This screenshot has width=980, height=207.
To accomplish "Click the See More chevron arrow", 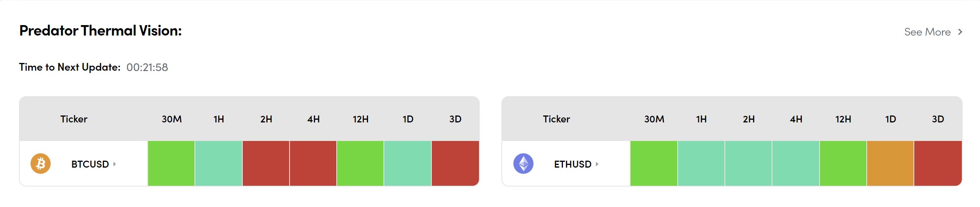I will (960, 32).
